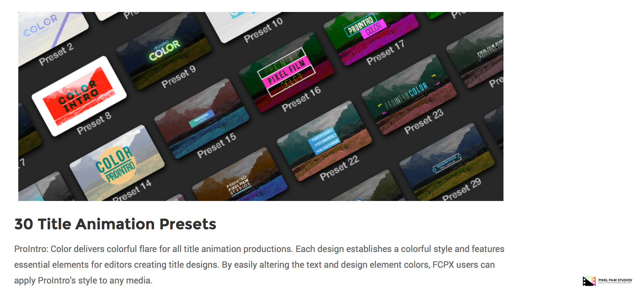Select the blue stacked-bars thumbnail above Preset 22
Viewport: 644px width, 298px height.
tap(324, 141)
